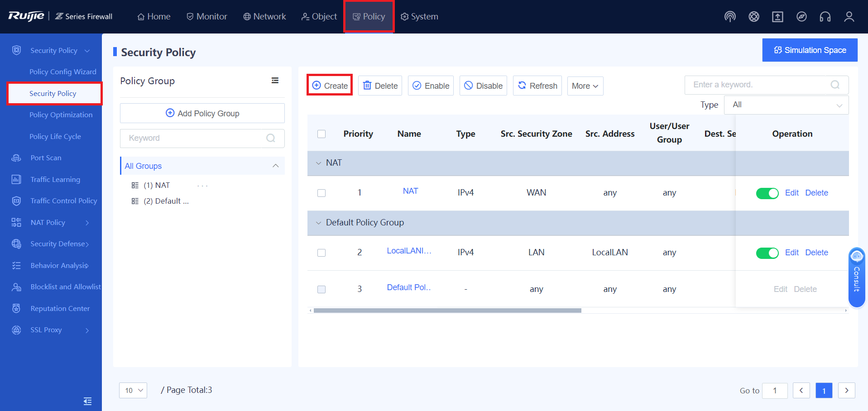Open the System menu
This screenshot has width=868, height=411.
click(x=419, y=17)
